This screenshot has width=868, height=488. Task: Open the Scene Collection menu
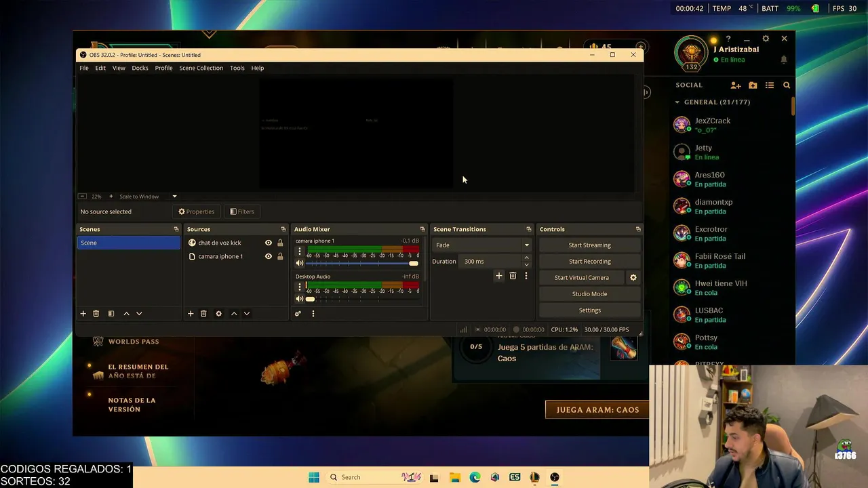(201, 68)
